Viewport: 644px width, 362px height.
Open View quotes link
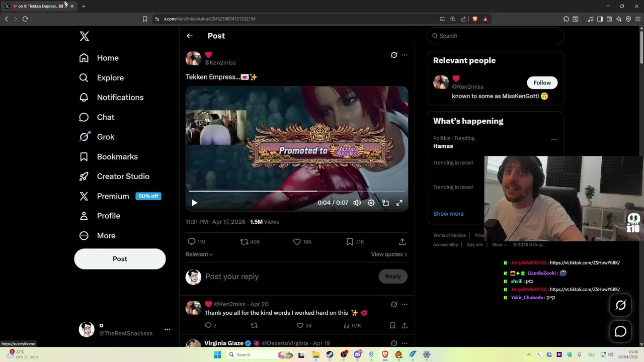click(x=389, y=254)
